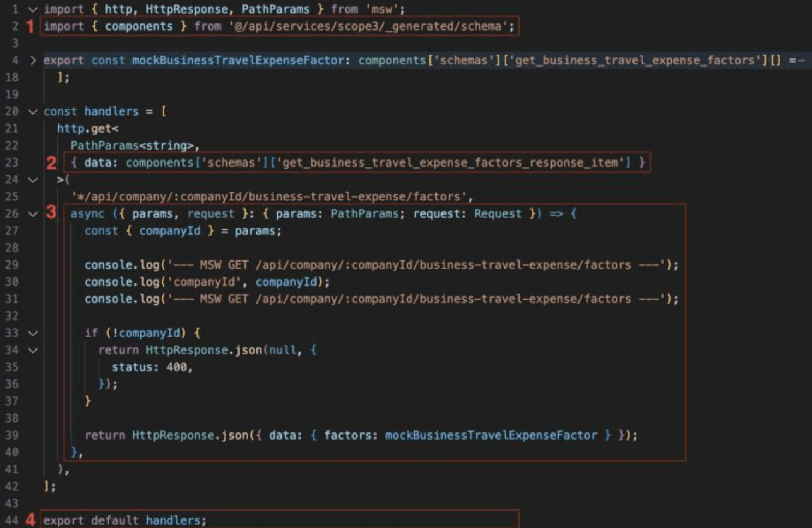
Task: Click mockBusinessTravelExpenseFactor in the line 39 return statement
Action: coord(491,435)
